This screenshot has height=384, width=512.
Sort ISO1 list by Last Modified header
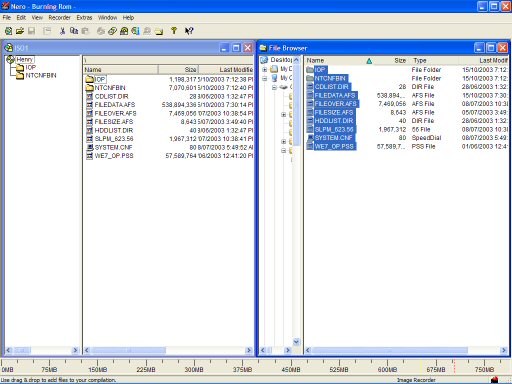pyautogui.click(x=226, y=70)
